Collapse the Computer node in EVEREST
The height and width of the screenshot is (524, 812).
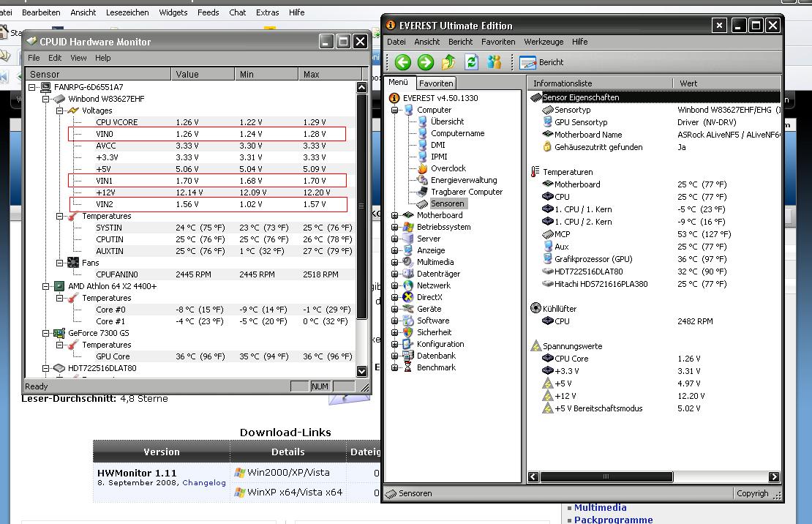click(394, 110)
